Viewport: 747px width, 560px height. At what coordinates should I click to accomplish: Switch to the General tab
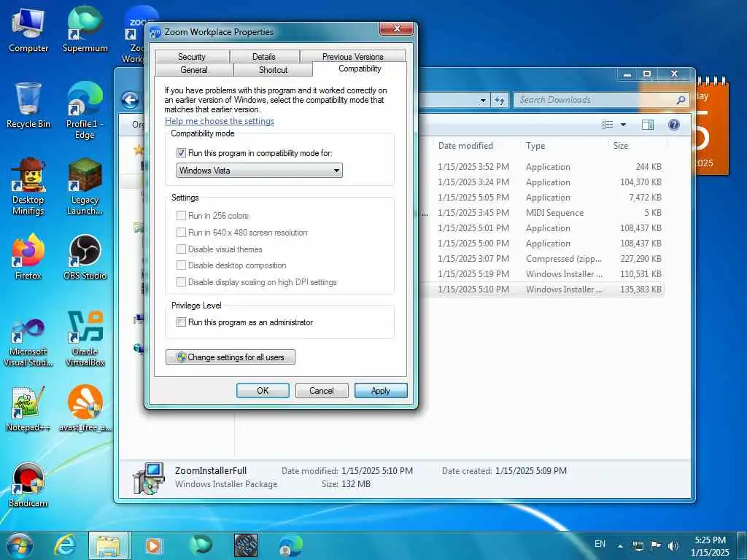tap(194, 70)
